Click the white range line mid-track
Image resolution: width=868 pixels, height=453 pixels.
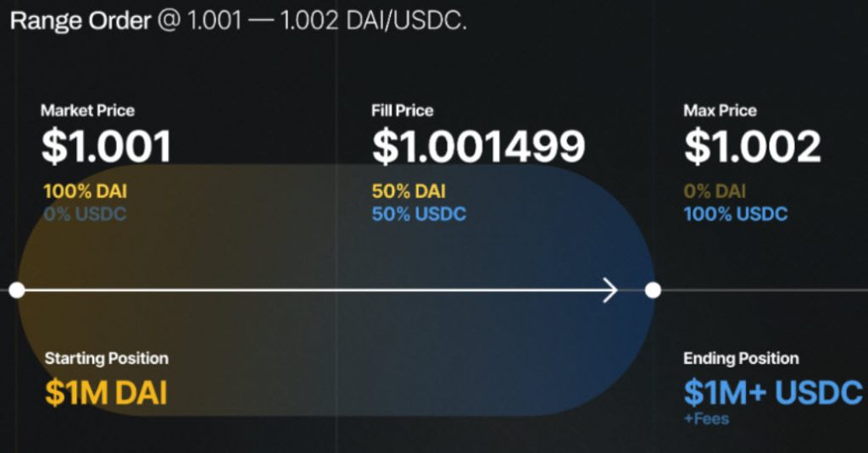click(314, 290)
